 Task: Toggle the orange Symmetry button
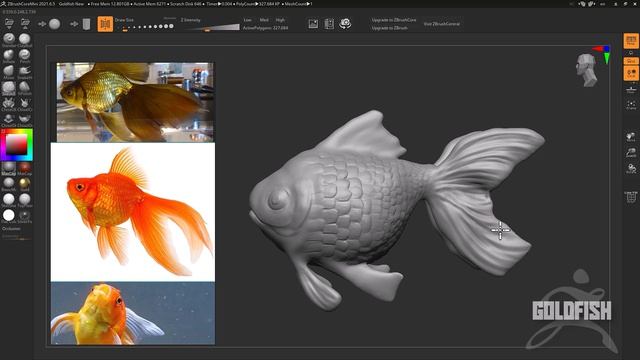point(105,24)
